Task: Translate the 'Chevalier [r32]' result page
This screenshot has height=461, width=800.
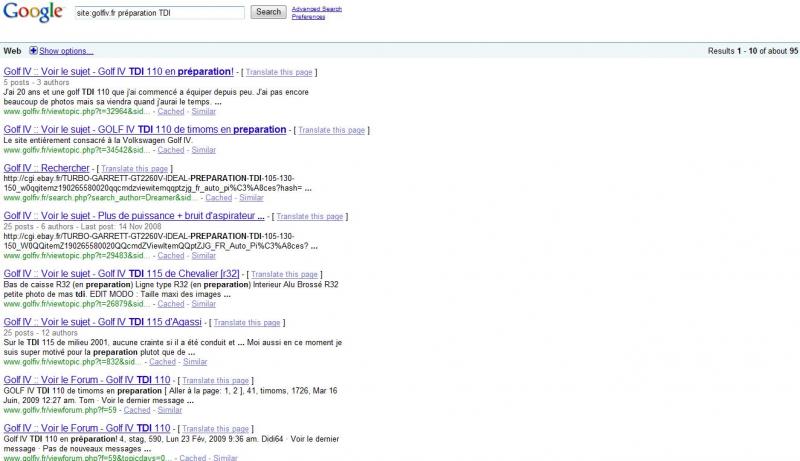Action: click(x=284, y=274)
